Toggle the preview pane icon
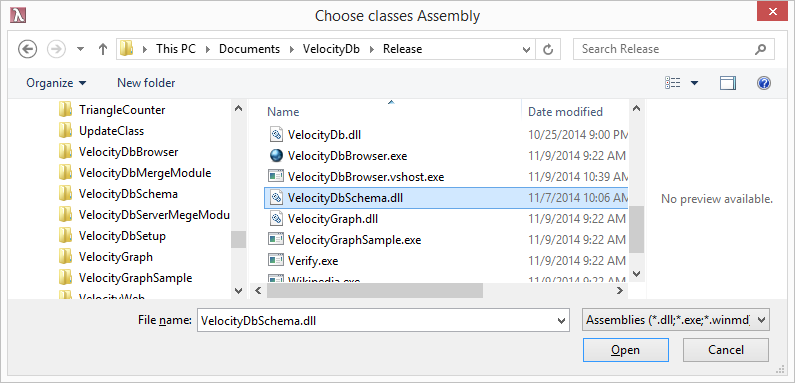 pyautogui.click(x=728, y=83)
